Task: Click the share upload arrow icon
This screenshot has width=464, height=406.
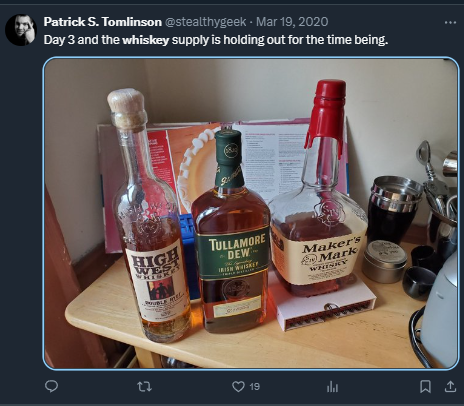Action: [x=450, y=386]
